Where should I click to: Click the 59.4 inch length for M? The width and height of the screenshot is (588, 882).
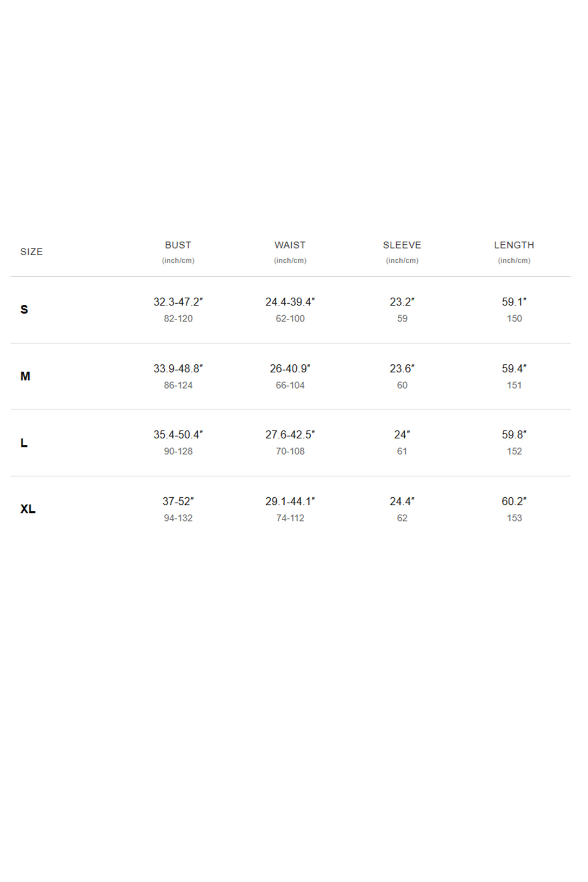(514, 369)
